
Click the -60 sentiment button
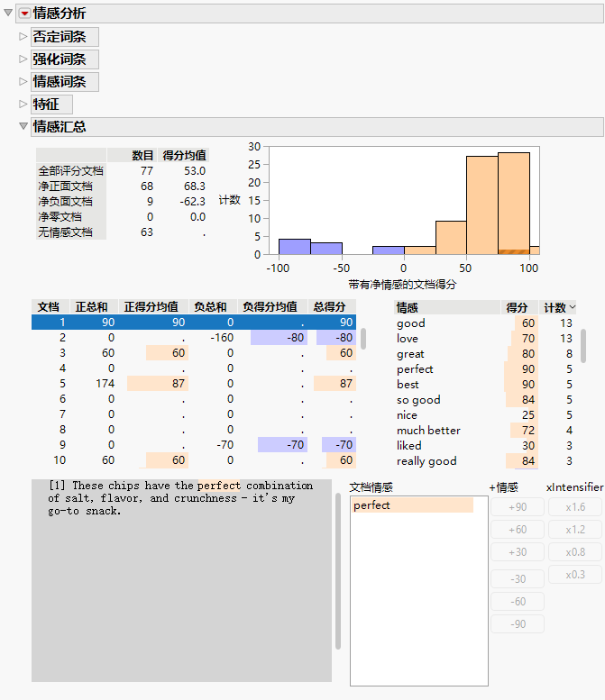coord(518,601)
